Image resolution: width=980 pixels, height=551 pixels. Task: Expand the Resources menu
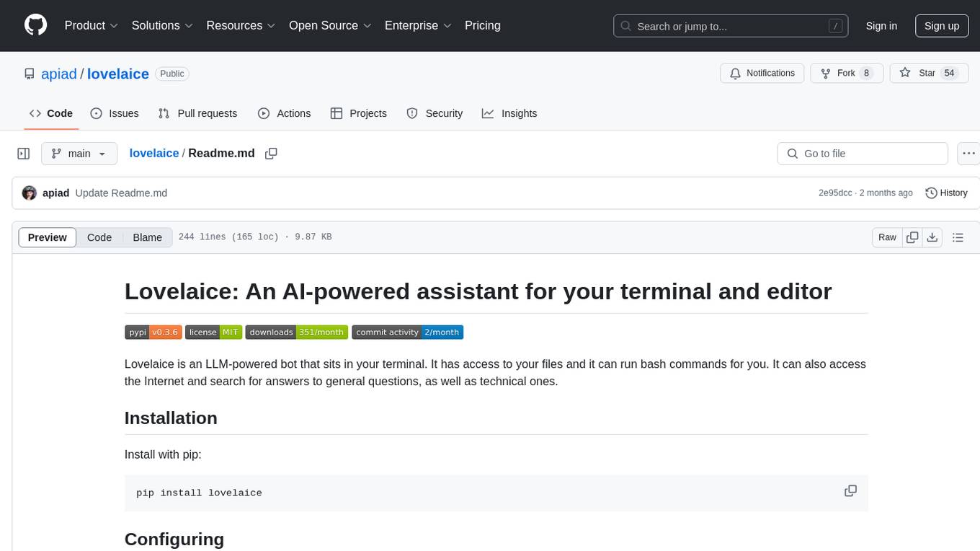coord(241,25)
